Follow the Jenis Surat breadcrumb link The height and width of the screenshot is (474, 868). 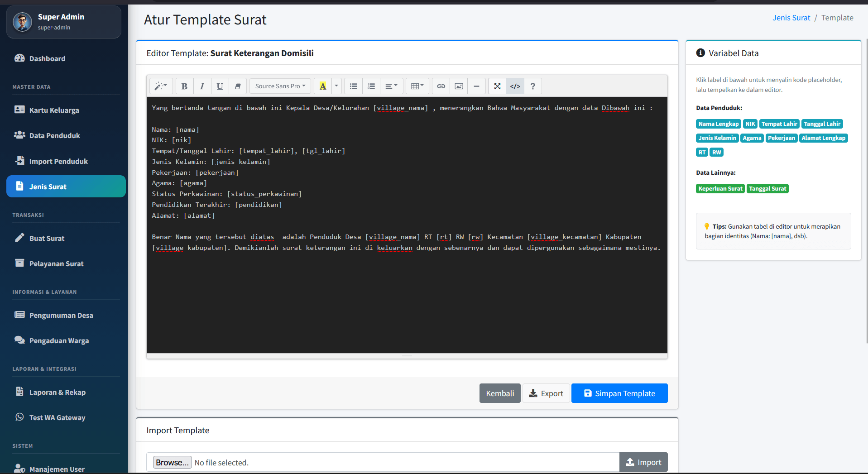click(x=791, y=18)
